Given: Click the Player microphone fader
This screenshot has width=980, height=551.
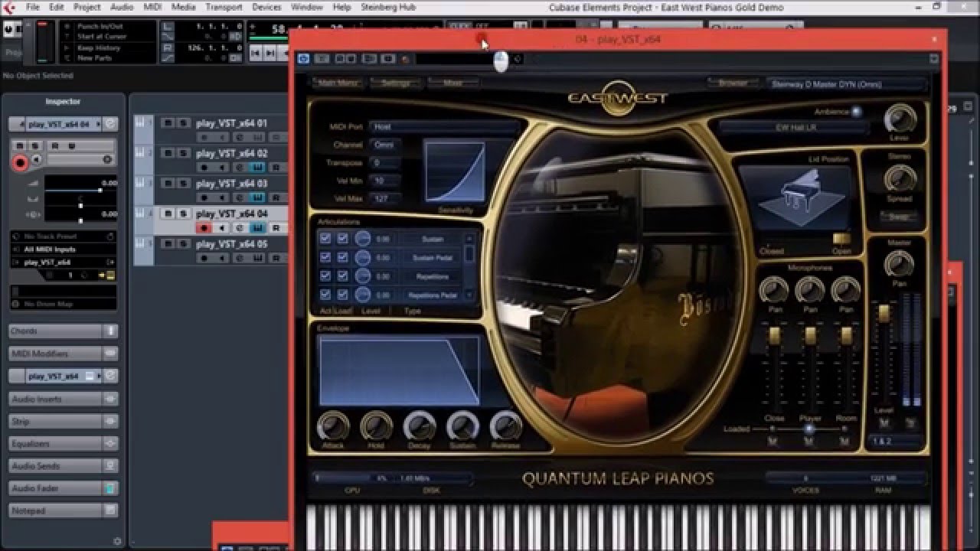Looking at the screenshot, I should point(810,335).
